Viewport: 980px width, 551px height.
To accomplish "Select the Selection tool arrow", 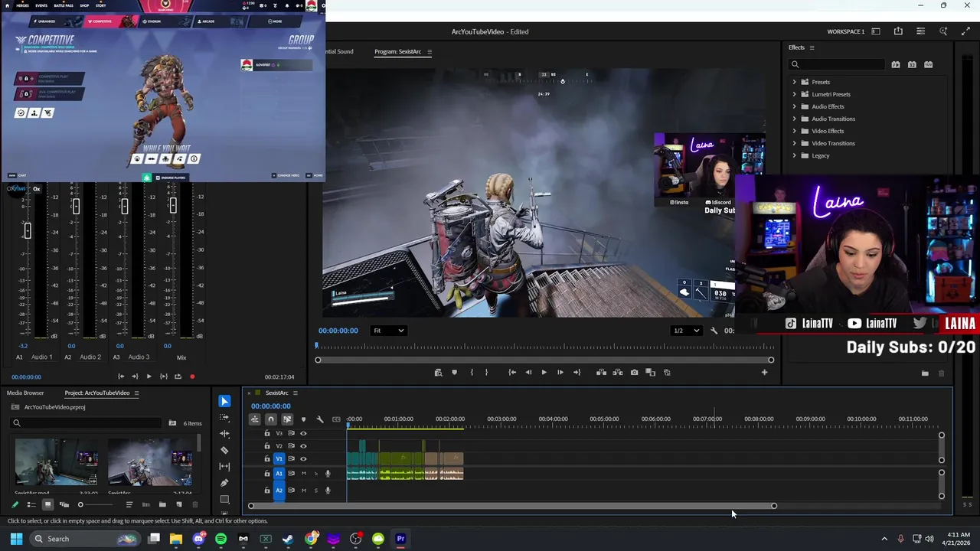I will click(x=224, y=401).
